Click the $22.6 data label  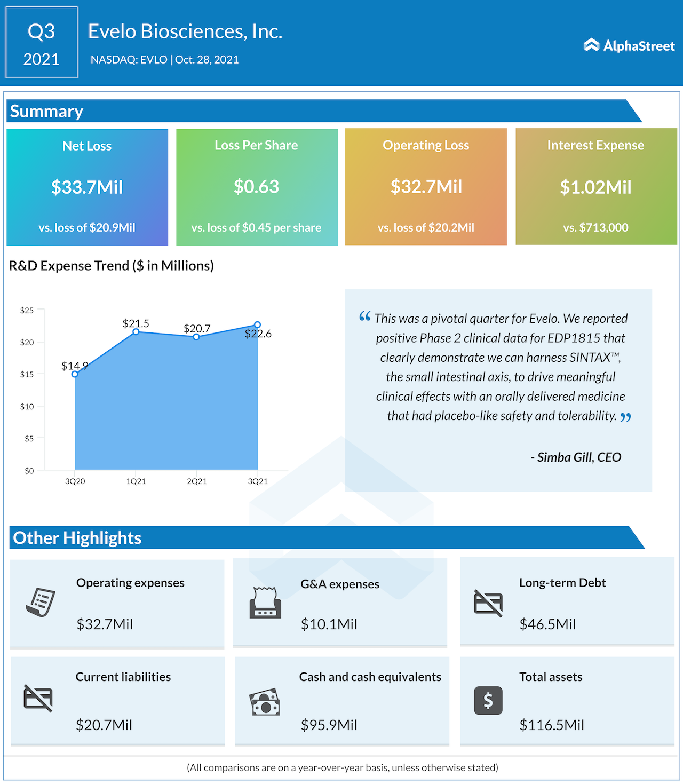[258, 334]
